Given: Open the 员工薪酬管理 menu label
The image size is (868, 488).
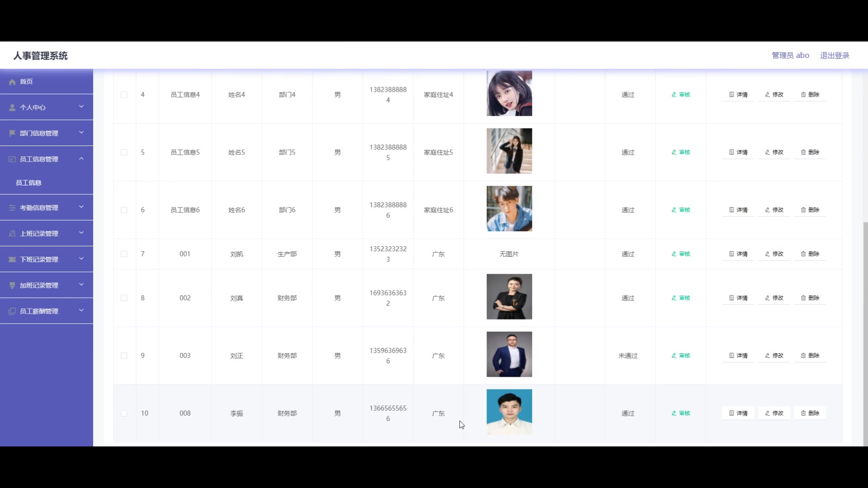Looking at the screenshot, I should pos(39,311).
